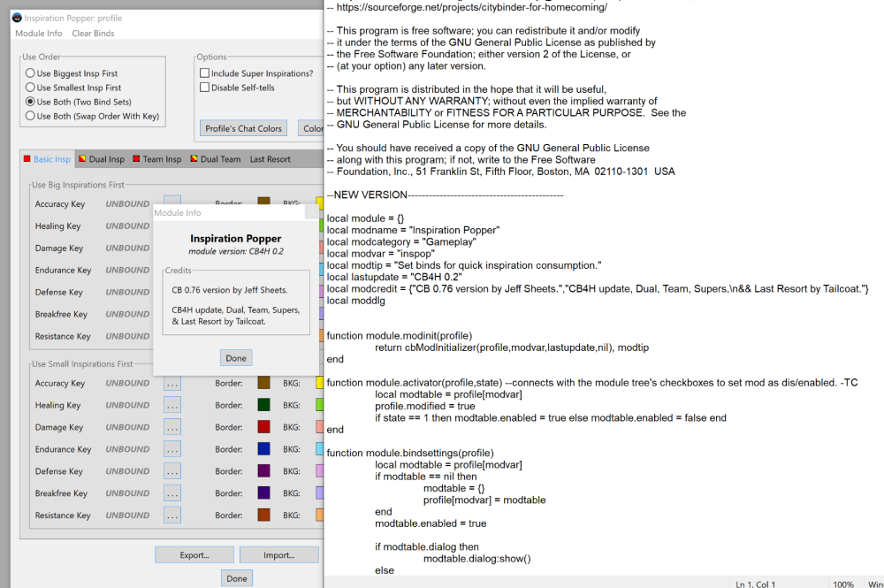The width and height of the screenshot is (884, 588).
Task: Click the Export... button
Action: coord(194,555)
